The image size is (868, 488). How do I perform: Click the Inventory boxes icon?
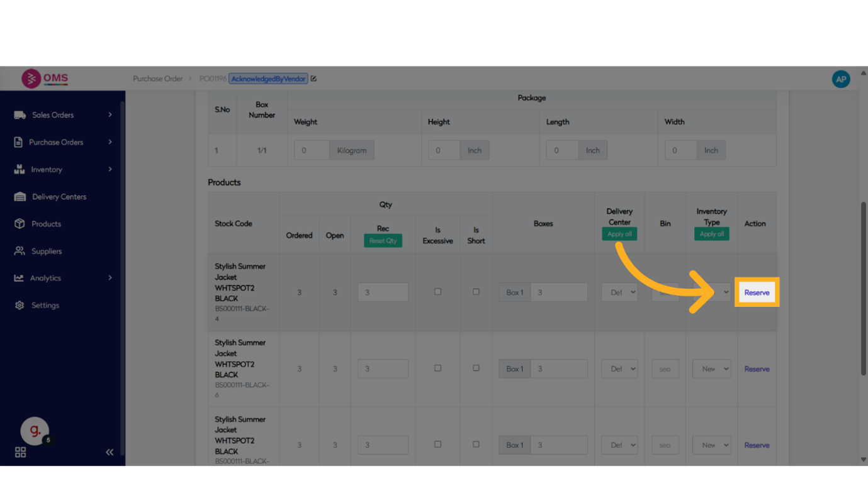tap(20, 170)
